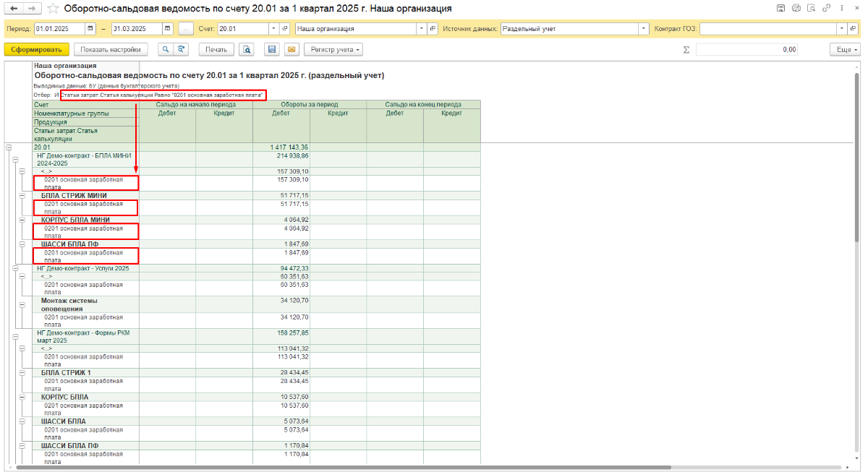Open calendar picker for start date 01.01.2025
The height and width of the screenshot is (472, 868).
90,29
